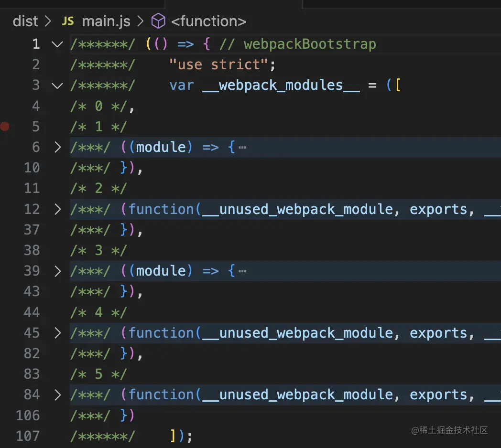Click the folded ellipsis on line 39
Screen dimensions: 501x448
tap(242, 271)
